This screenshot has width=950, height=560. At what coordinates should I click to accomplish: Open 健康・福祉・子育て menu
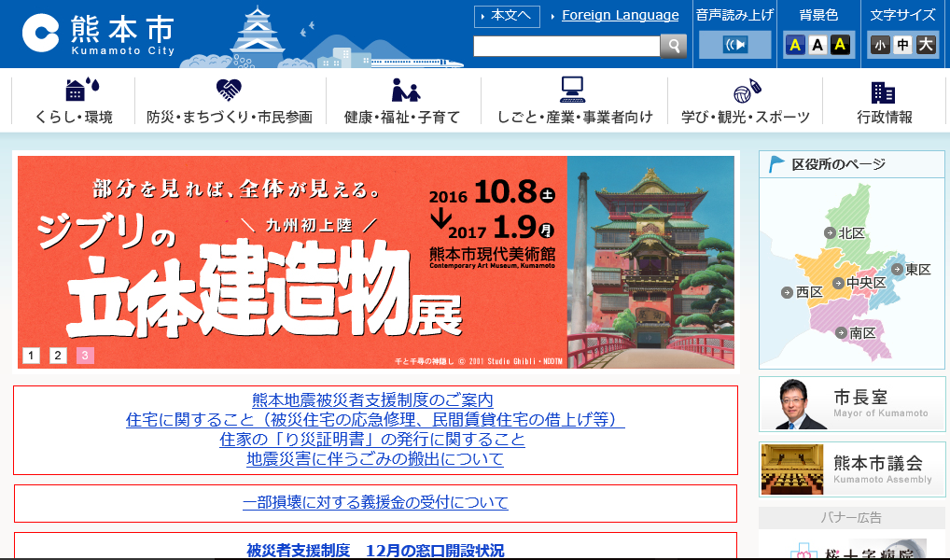click(403, 101)
